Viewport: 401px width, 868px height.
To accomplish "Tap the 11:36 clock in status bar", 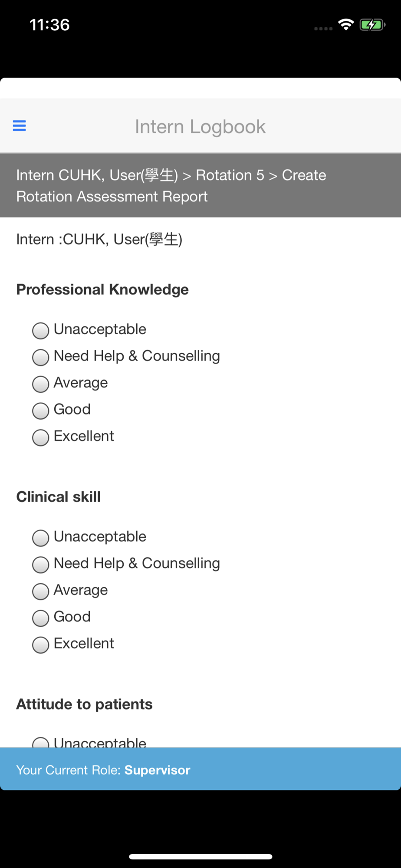I will (x=49, y=25).
